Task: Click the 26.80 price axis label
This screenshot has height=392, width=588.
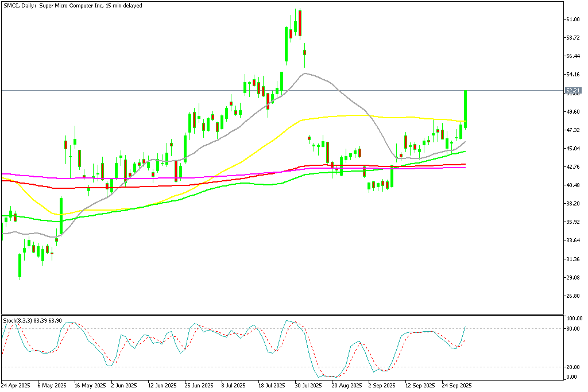Action: coord(572,296)
